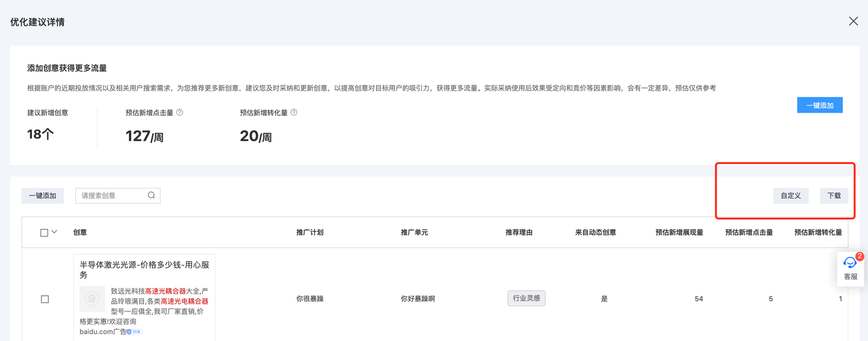The width and height of the screenshot is (868, 341).
Task: Open the 客服 headset support widget
Action: pyautogui.click(x=850, y=268)
